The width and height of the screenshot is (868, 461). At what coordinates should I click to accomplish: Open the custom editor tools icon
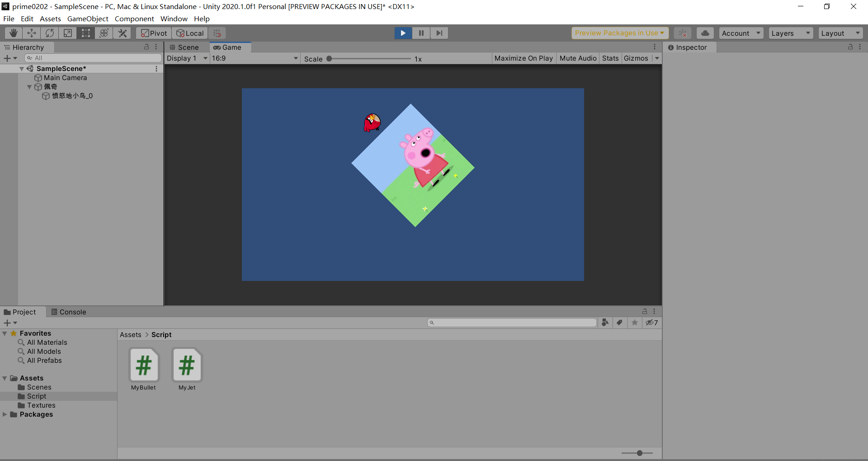[x=122, y=33]
